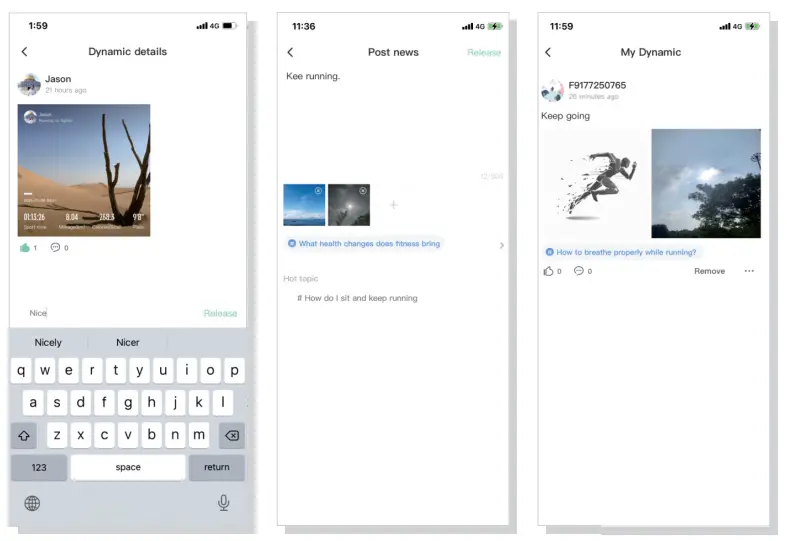Remove the blue sky photo attachment
This screenshot has height=541, width=787.
318,191
